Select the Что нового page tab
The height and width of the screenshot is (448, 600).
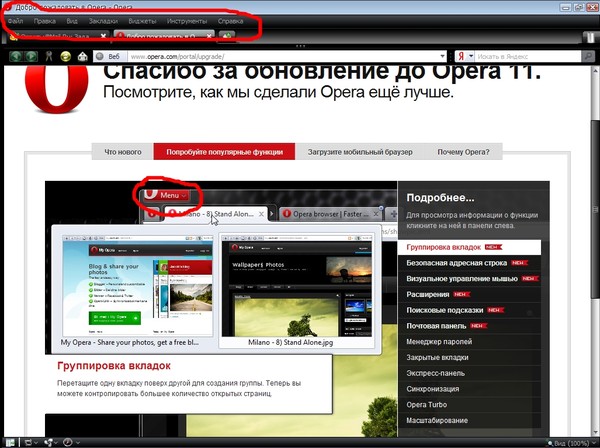123,152
